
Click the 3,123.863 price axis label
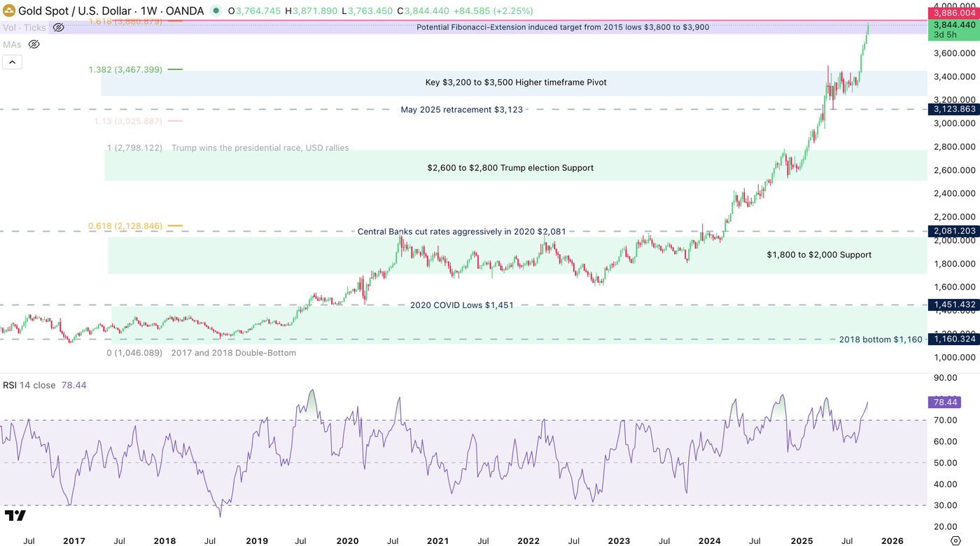(953, 109)
